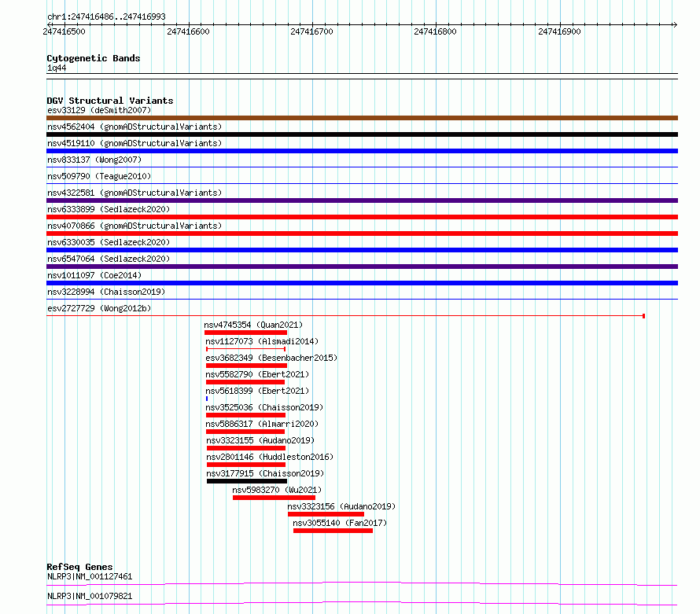Open nsv4519110 gnomAD variant label
The image size is (700, 614).
134,143
